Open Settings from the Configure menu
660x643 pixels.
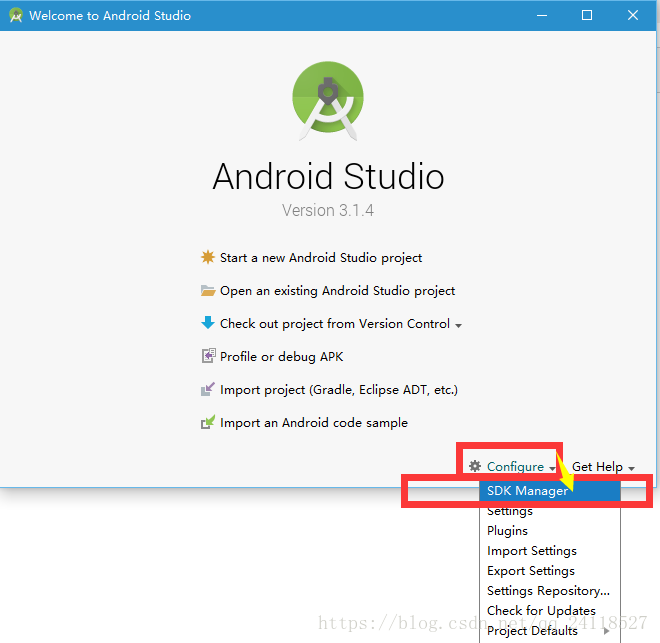coord(550,511)
